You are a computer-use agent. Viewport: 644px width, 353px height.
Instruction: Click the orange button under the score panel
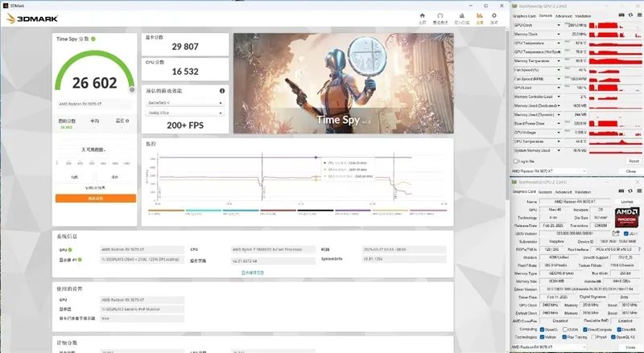pos(95,199)
